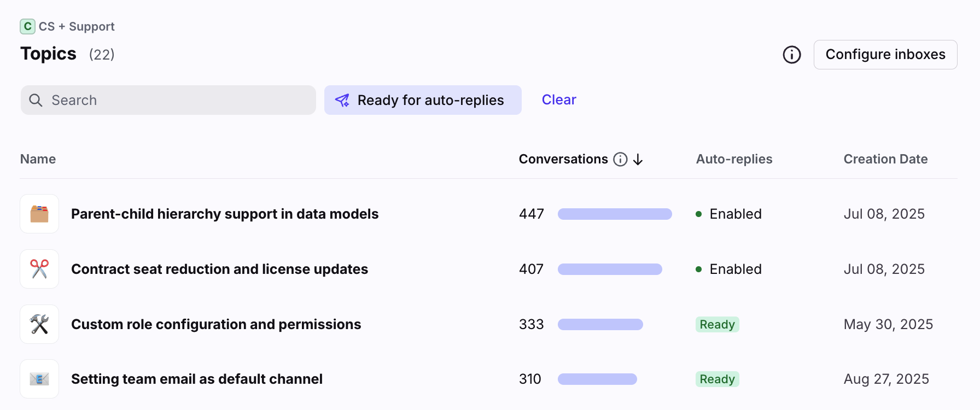Sort topics by Creation Date column
The height and width of the screenshot is (410, 980).
click(x=885, y=159)
